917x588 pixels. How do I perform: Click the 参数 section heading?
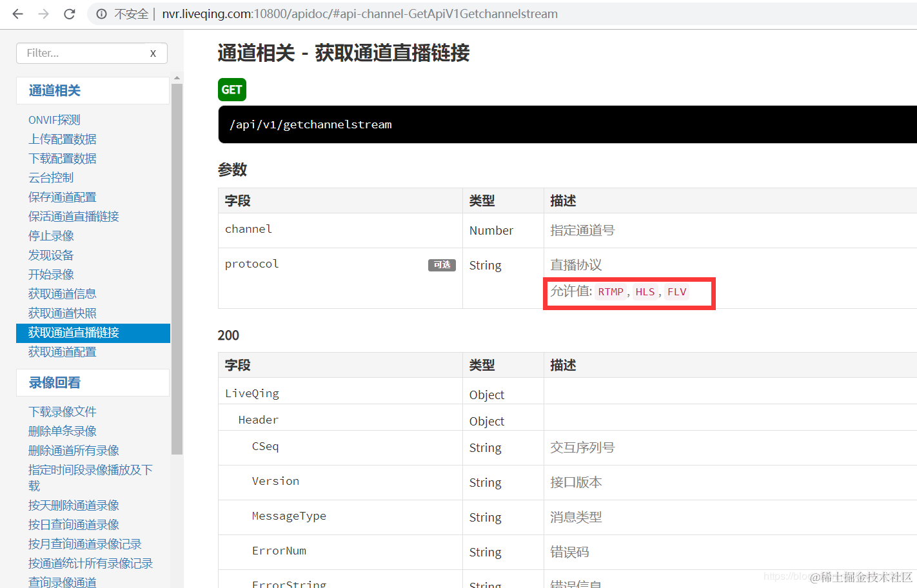coord(233,170)
